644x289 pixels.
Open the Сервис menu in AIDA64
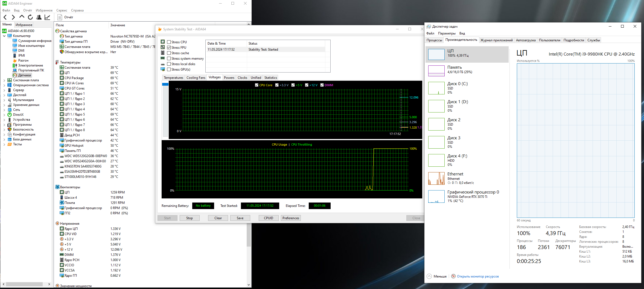[x=62, y=10]
